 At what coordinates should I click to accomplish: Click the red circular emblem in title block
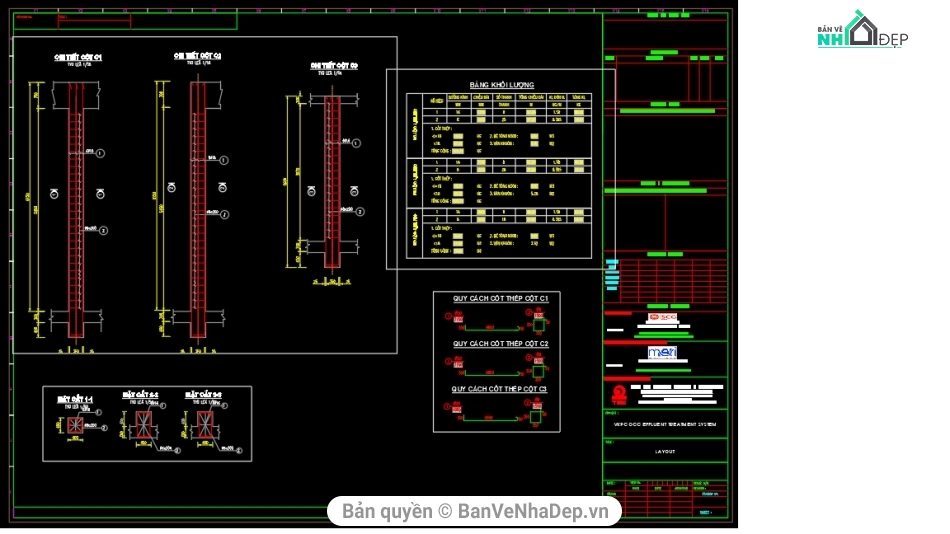click(x=618, y=393)
